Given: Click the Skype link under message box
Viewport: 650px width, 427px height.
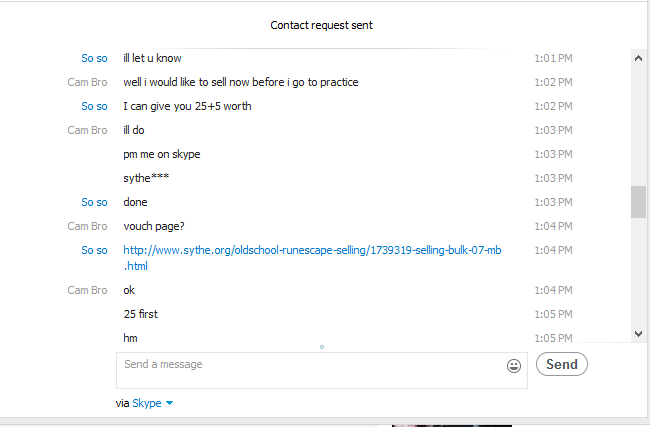Looking at the screenshot, I should tap(147, 403).
